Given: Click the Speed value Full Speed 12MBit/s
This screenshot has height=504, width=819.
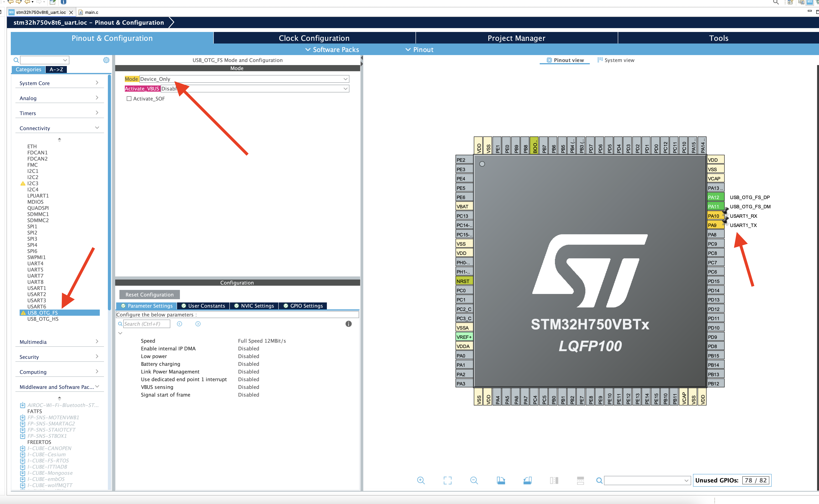Looking at the screenshot, I should 262,341.
